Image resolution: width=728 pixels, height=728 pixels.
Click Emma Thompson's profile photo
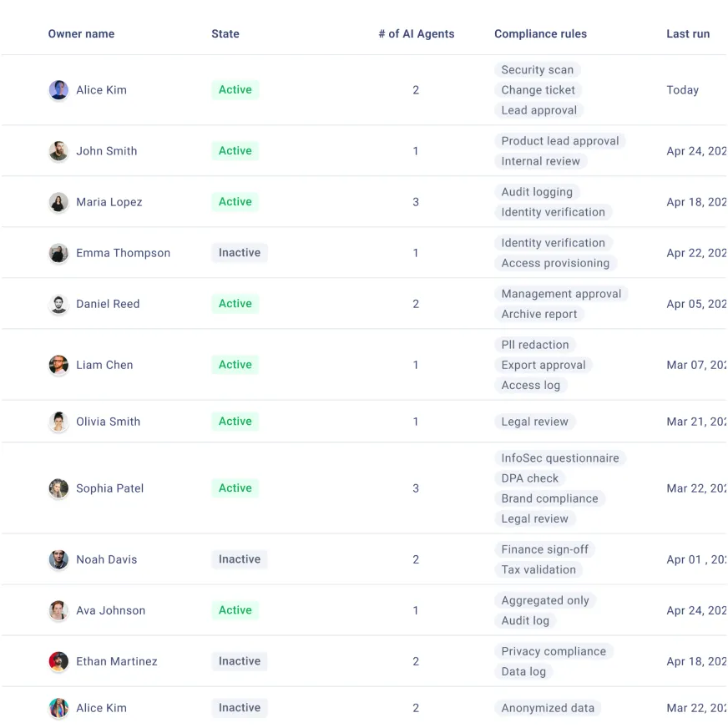[x=58, y=252]
